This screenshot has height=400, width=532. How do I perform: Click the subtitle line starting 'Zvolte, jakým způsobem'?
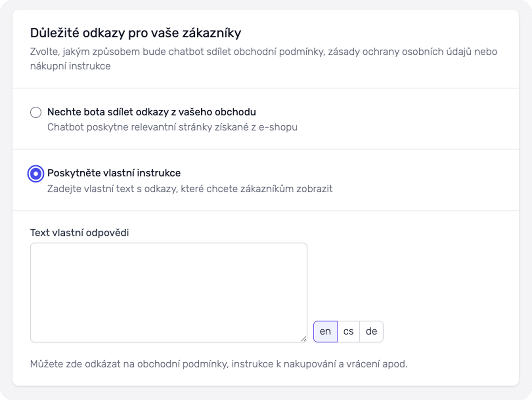coord(263,52)
